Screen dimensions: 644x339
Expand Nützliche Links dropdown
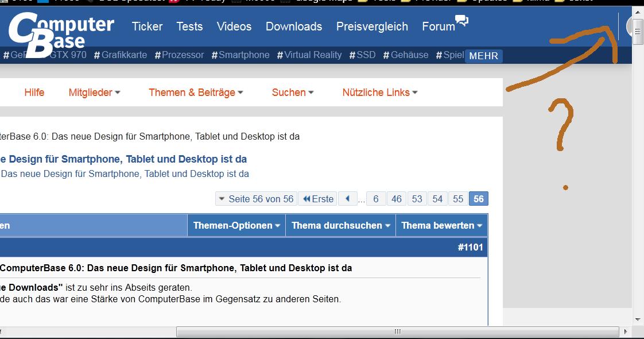click(380, 93)
